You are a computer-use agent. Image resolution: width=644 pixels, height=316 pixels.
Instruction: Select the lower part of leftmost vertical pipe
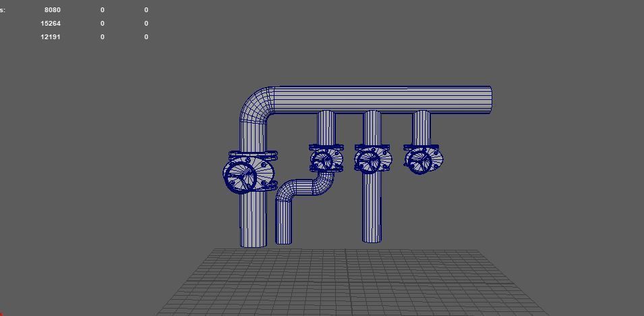click(x=254, y=219)
